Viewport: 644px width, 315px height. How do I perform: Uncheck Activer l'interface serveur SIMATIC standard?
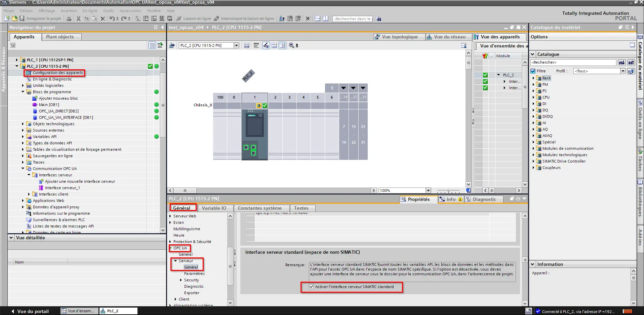coord(312,287)
